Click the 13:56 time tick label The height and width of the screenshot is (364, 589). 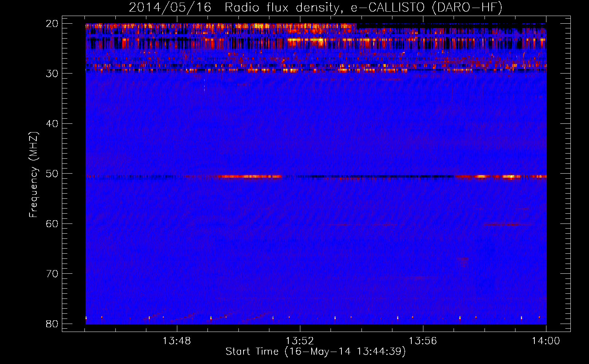423,341
